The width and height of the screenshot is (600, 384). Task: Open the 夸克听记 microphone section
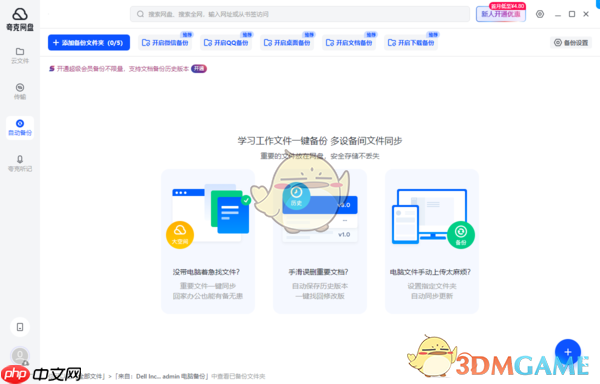point(20,163)
